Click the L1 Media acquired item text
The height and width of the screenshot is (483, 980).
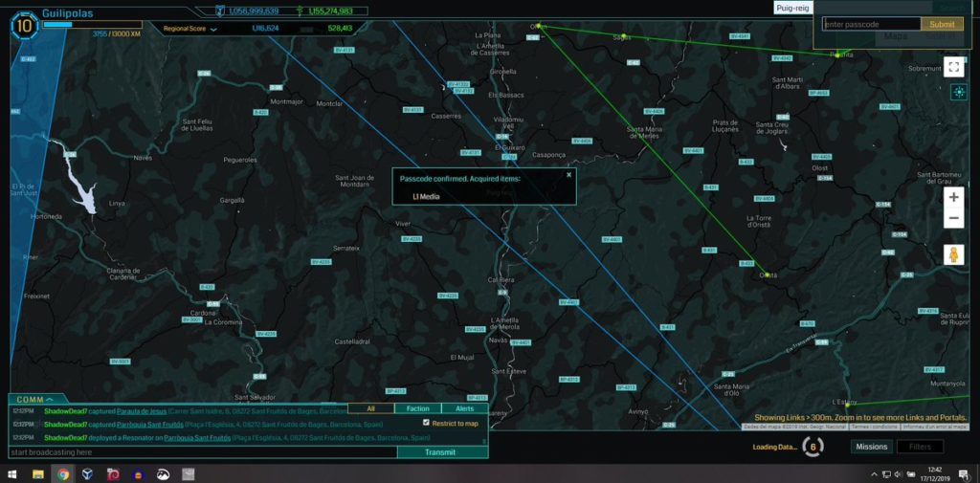426,197
